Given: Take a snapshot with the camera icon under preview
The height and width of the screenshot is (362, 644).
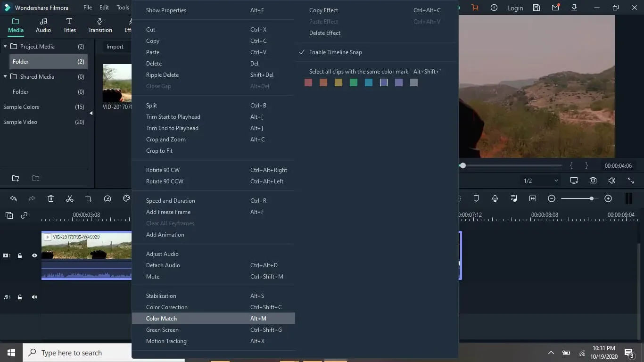Looking at the screenshot, I should 593,180.
